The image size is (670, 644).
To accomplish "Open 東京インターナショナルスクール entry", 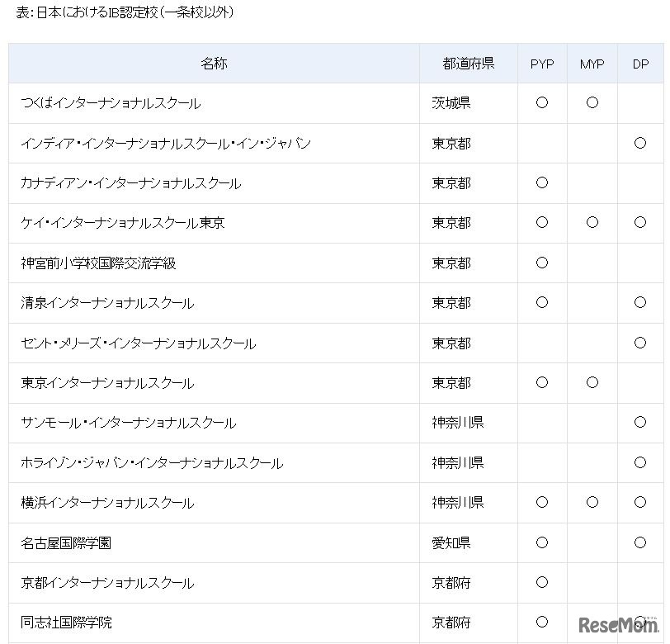I will 109,383.
